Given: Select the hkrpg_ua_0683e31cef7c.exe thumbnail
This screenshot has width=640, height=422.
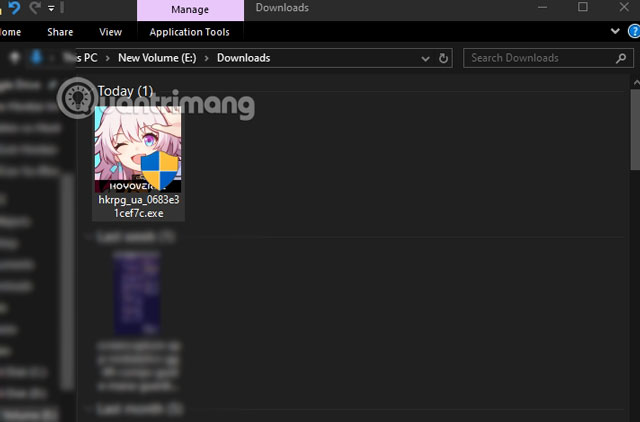Looking at the screenshot, I should point(138,149).
